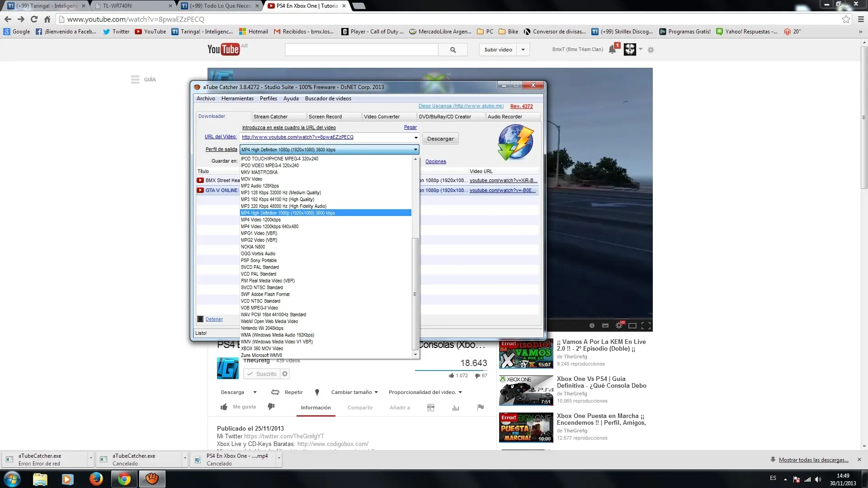Click the Pegar link

point(410,127)
